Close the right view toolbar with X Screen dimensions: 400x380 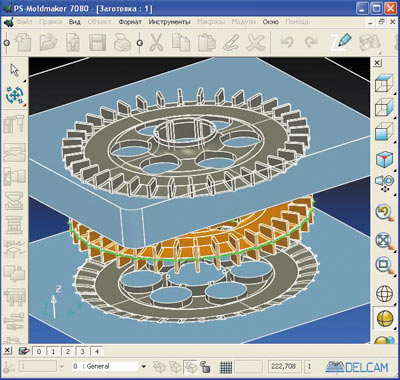pyautogui.click(x=377, y=63)
